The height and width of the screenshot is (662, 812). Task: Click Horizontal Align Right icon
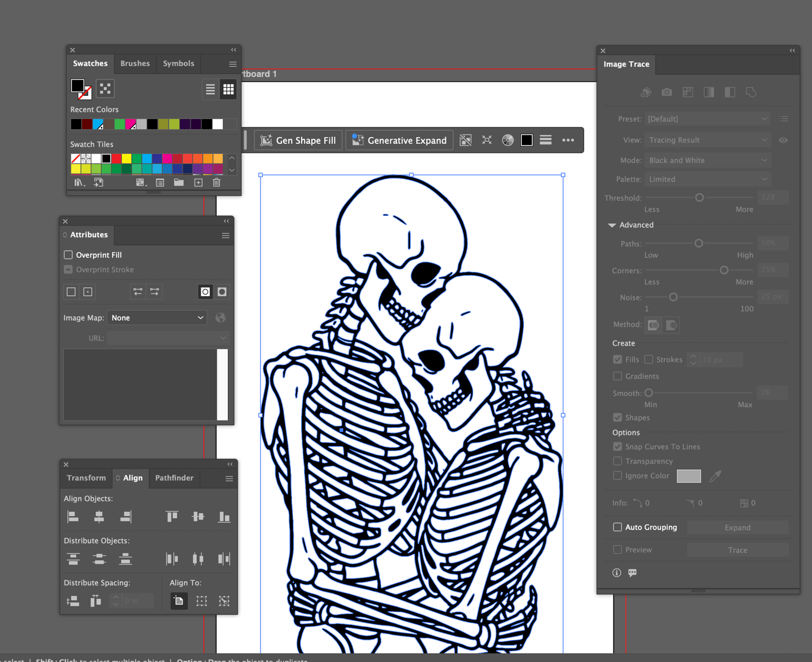(x=126, y=517)
